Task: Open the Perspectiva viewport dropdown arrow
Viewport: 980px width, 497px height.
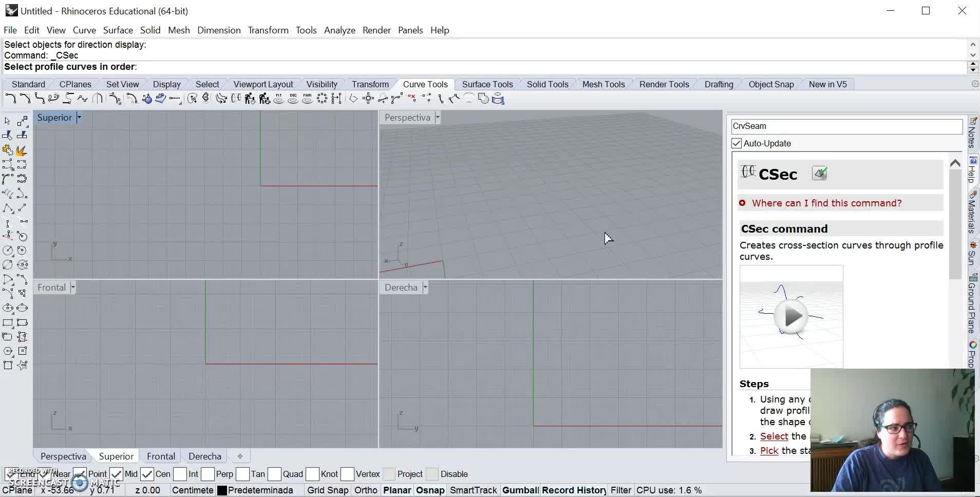Action: pos(438,118)
